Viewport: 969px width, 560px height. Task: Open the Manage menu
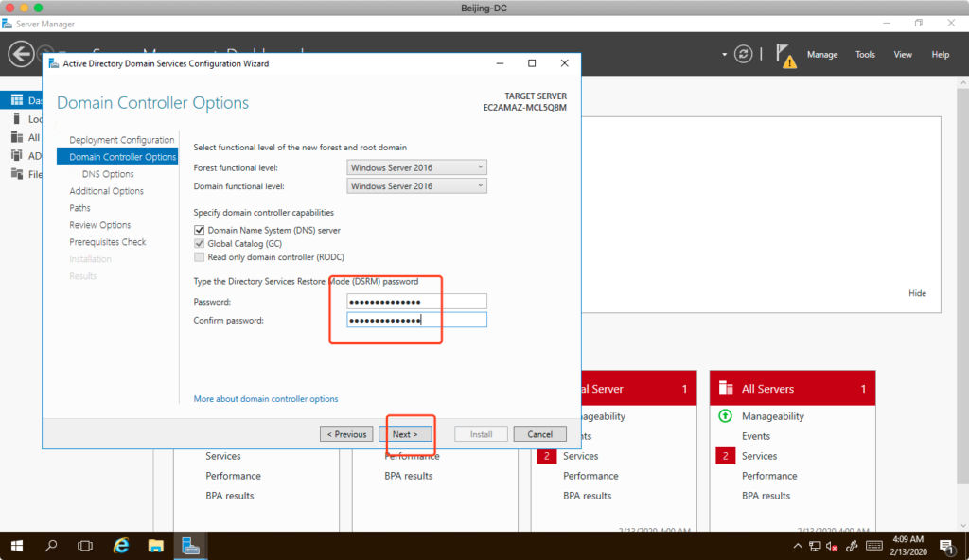click(821, 55)
